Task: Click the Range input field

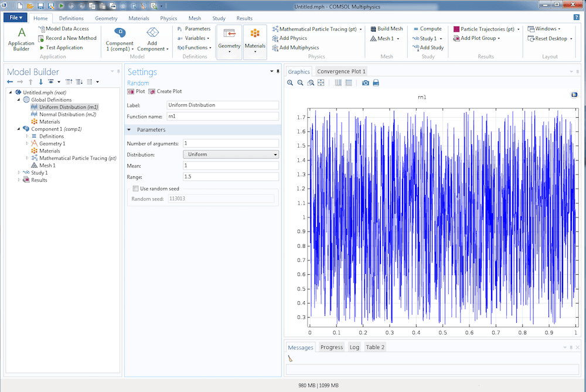Action: click(x=231, y=177)
